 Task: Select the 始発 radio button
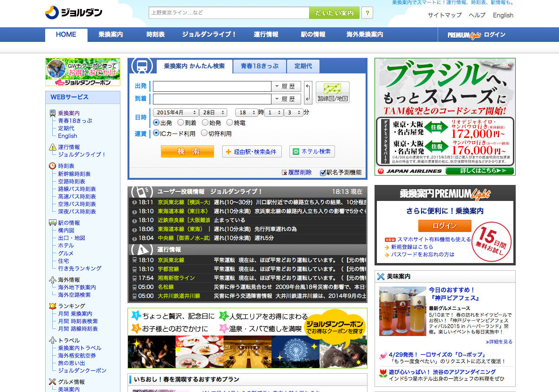pos(205,122)
